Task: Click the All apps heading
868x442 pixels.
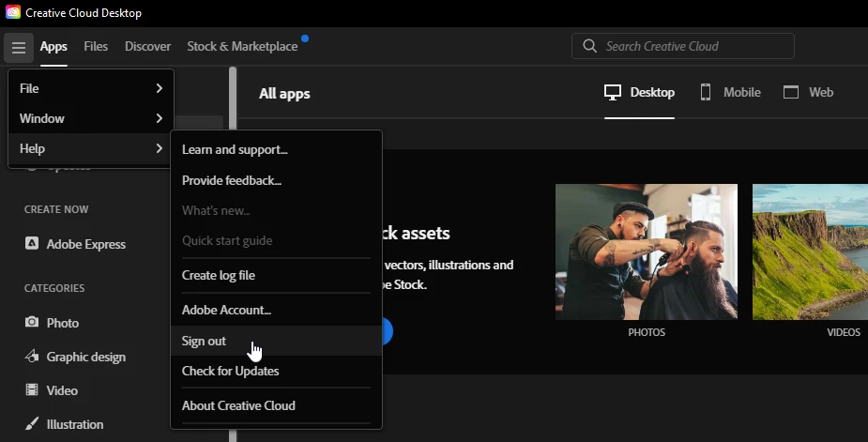Action: [x=284, y=94]
